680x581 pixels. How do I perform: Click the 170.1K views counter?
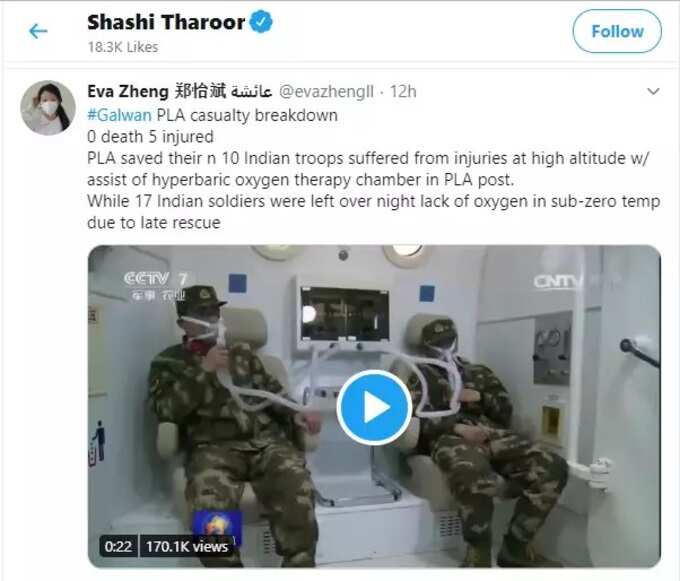point(187,546)
